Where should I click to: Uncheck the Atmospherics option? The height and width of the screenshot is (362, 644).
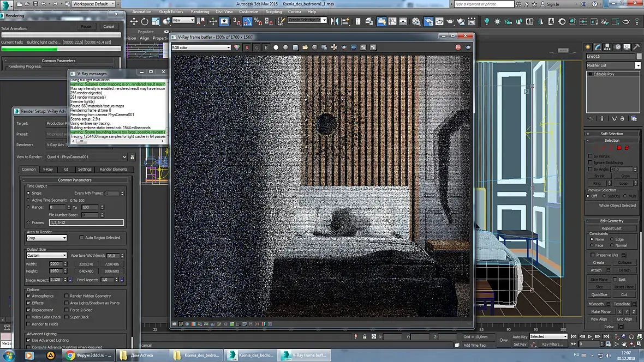coord(28,296)
